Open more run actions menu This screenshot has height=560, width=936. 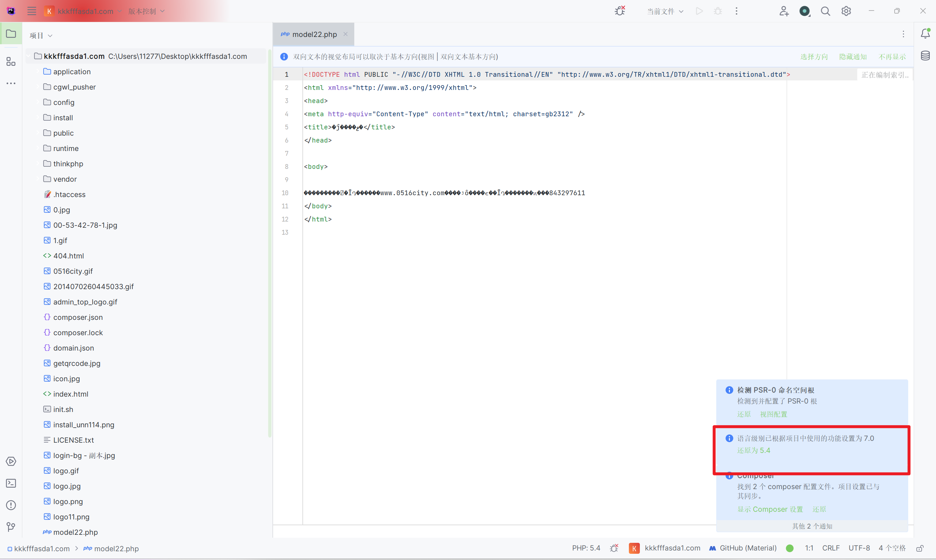(x=736, y=11)
